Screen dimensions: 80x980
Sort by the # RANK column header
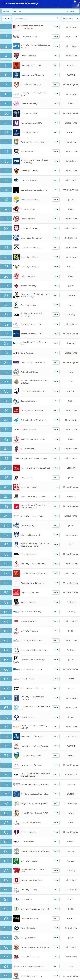click(x=6, y=11)
